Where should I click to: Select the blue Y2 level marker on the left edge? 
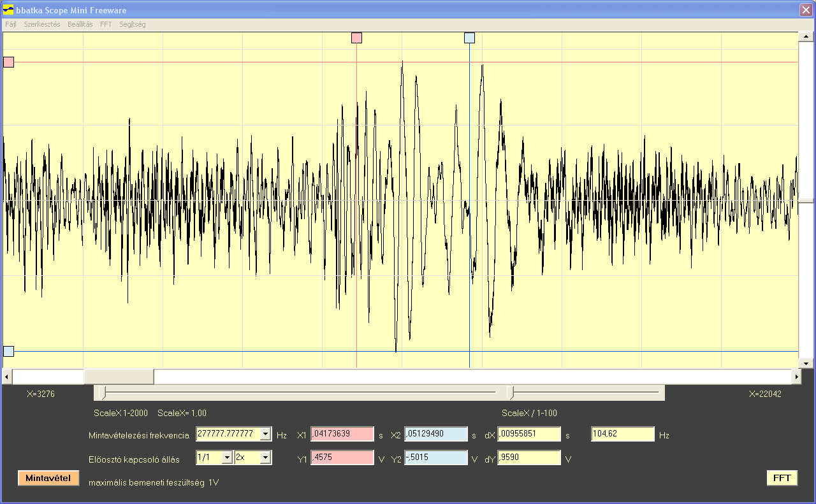(8, 351)
